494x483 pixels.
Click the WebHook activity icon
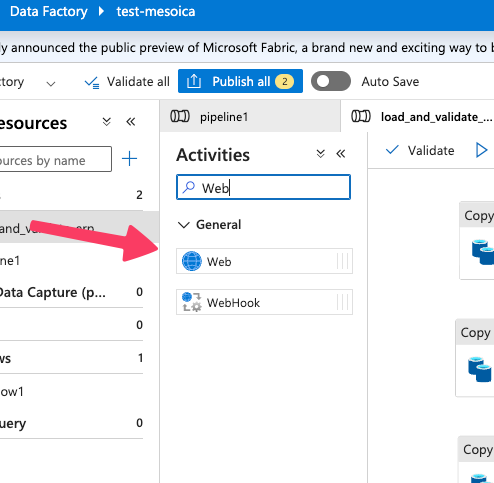coord(192,302)
